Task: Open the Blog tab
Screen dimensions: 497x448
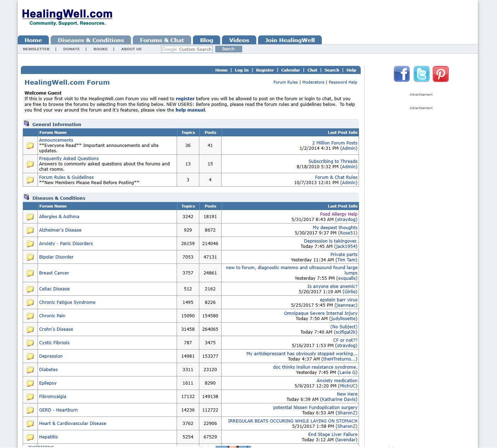Action: (206, 40)
